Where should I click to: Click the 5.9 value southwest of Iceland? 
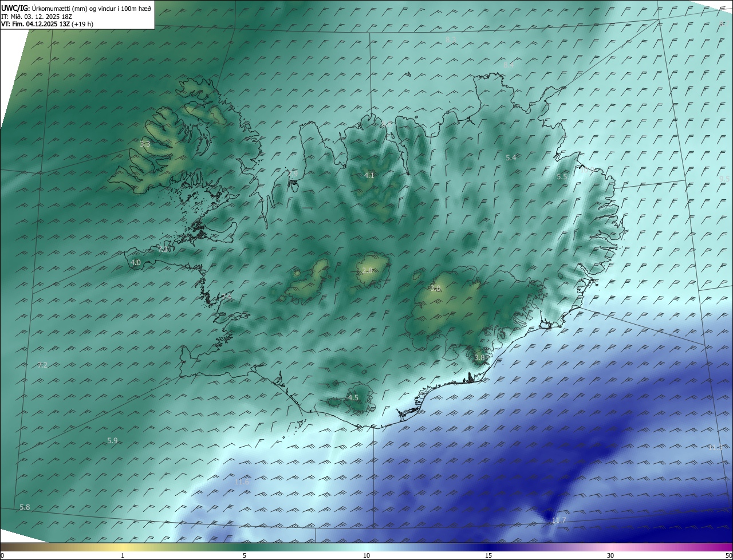coord(112,440)
